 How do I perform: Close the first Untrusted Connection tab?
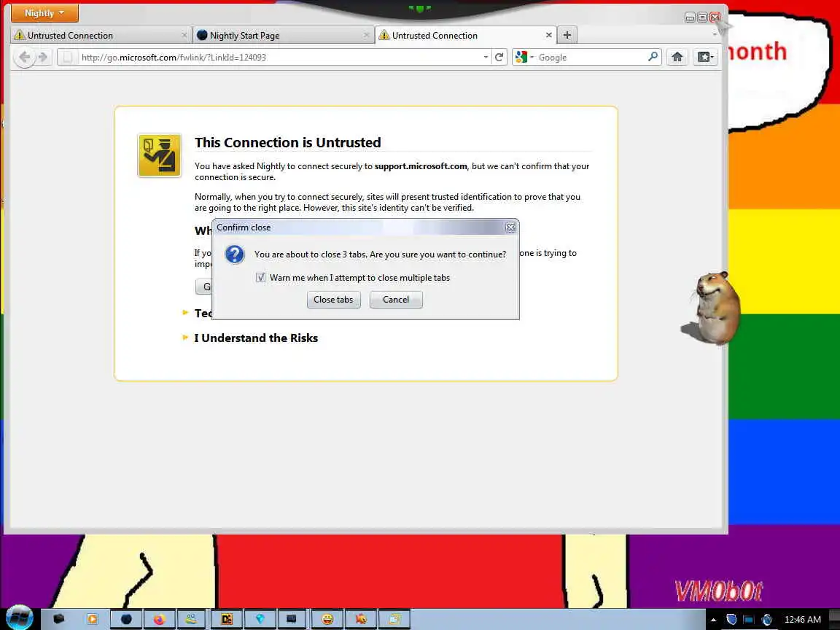pyautogui.click(x=184, y=35)
